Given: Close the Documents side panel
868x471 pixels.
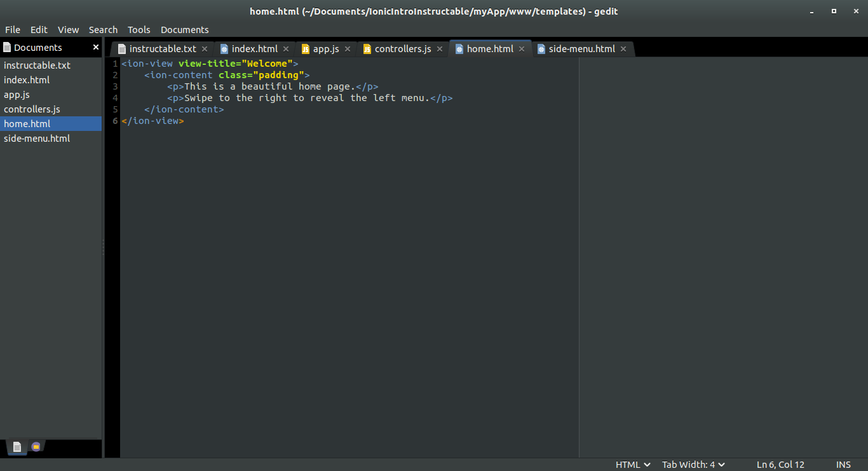Looking at the screenshot, I should (95, 47).
